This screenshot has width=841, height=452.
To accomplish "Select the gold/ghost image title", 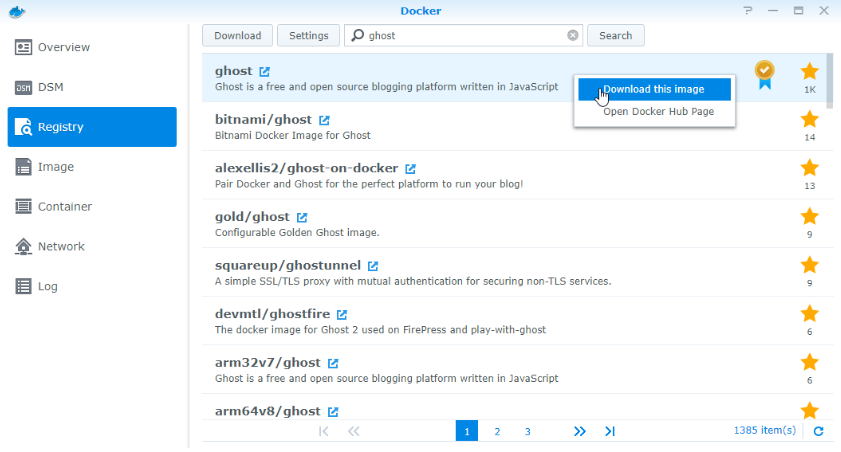I will 252,217.
